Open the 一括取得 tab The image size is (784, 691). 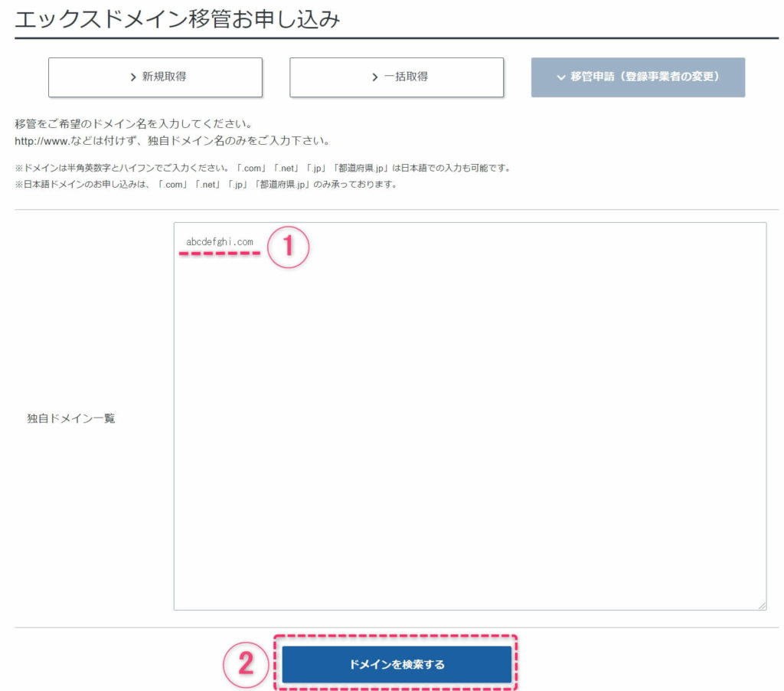click(397, 77)
